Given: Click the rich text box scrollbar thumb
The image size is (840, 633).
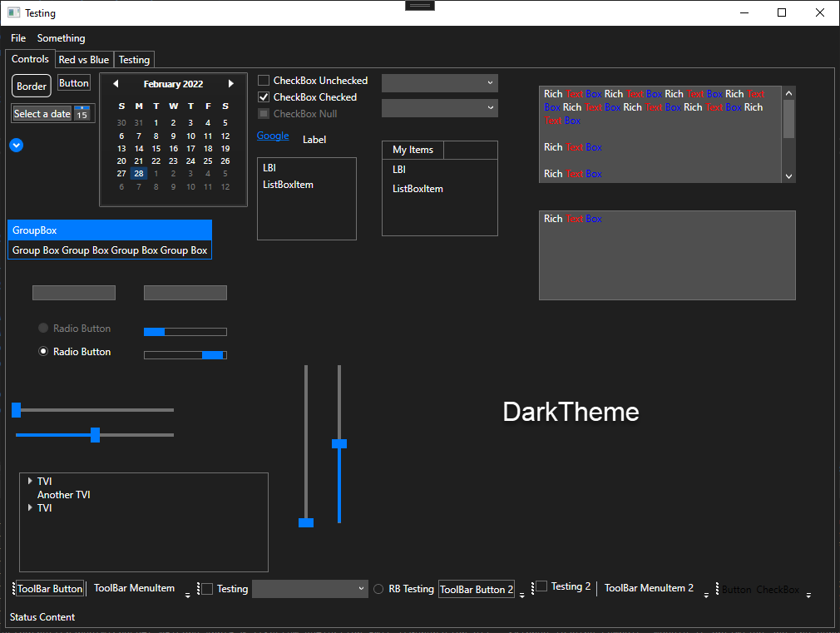Looking at the screenshot, I should coord(788,119).
